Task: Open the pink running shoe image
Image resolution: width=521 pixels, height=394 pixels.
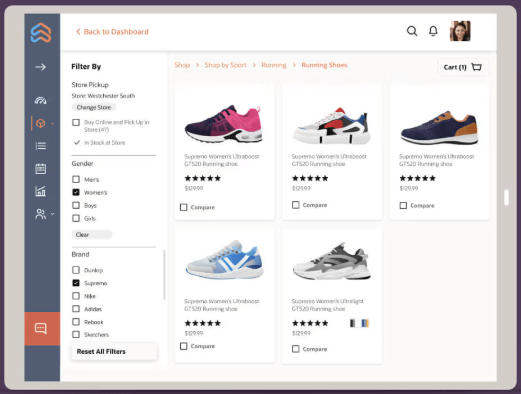Action: point(224,123)
